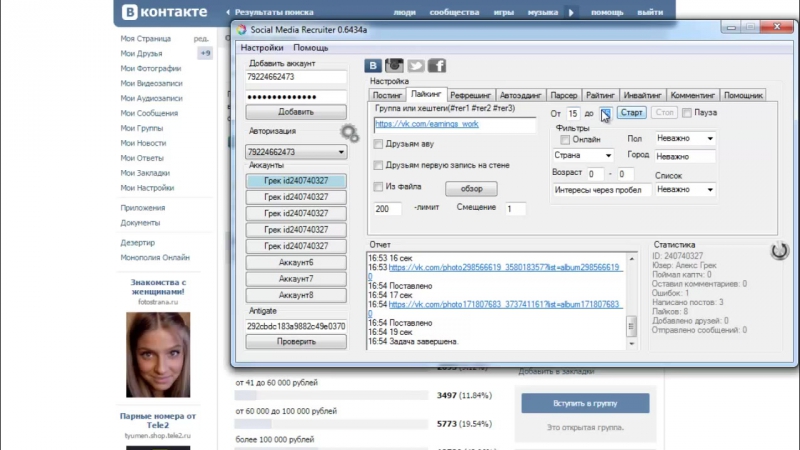
Task: Select the Аккаунт8 button
Action: pyautogui.click(x=296, y=295)
